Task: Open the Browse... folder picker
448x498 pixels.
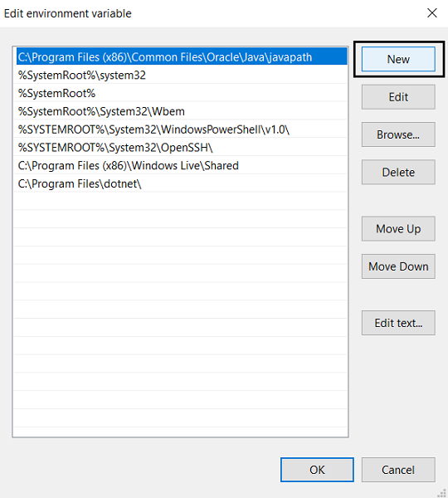Action: pos(398,134)
